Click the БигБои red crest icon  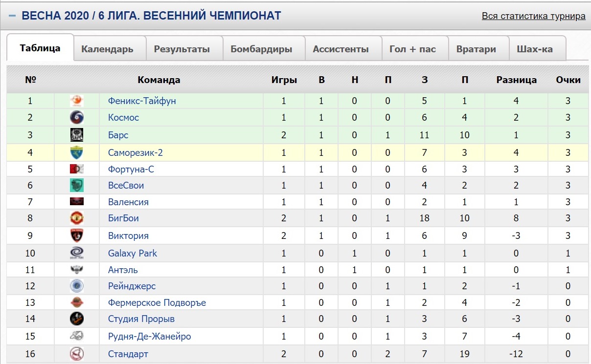pos(77,218)
